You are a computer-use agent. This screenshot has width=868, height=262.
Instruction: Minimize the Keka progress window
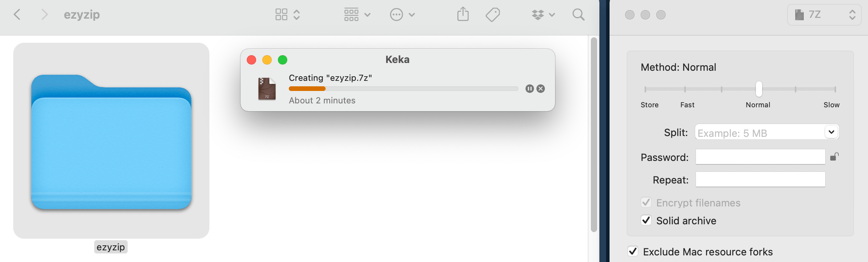coord(267,60)
